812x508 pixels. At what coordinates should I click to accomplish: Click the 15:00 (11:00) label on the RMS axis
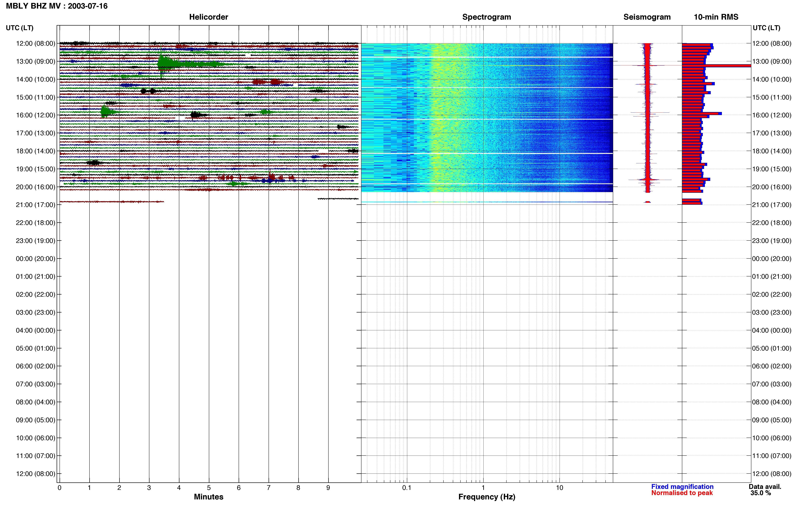772,97
